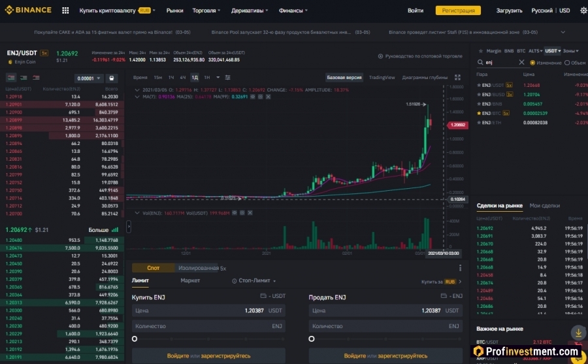Clear the enj search field

[x=521, y=62]
